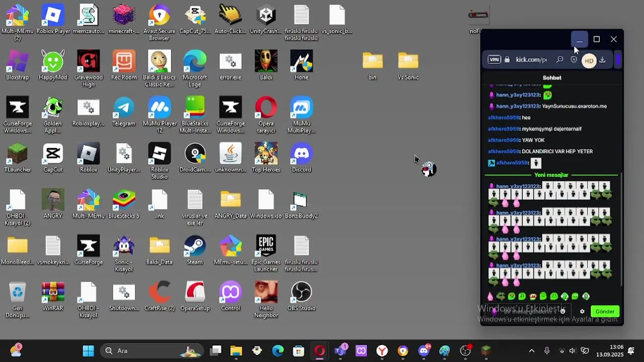This screenshot has height=362, width=644.
Task: Click the microphone icon in system tray
Action: click(x=547, y=351)
